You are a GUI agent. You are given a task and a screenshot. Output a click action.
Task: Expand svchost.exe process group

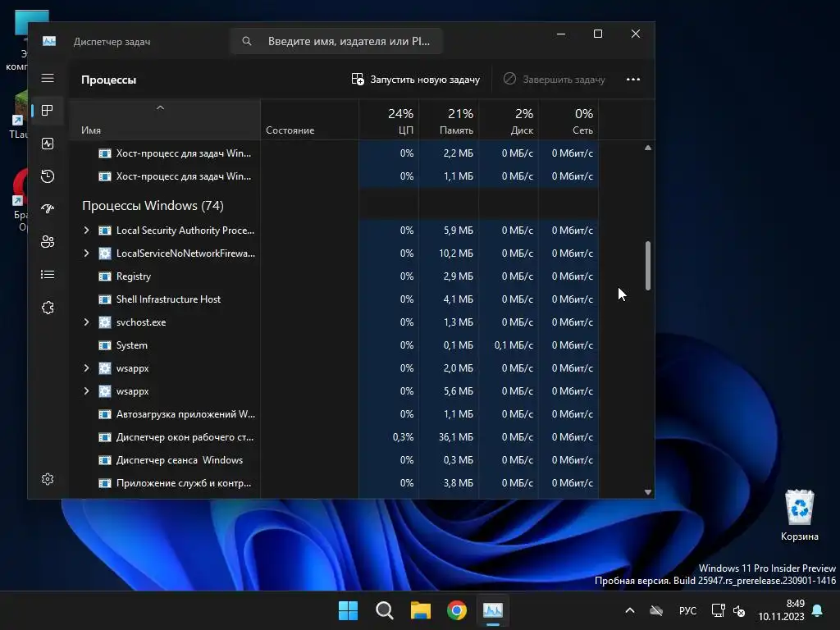(x=86, y=322)
